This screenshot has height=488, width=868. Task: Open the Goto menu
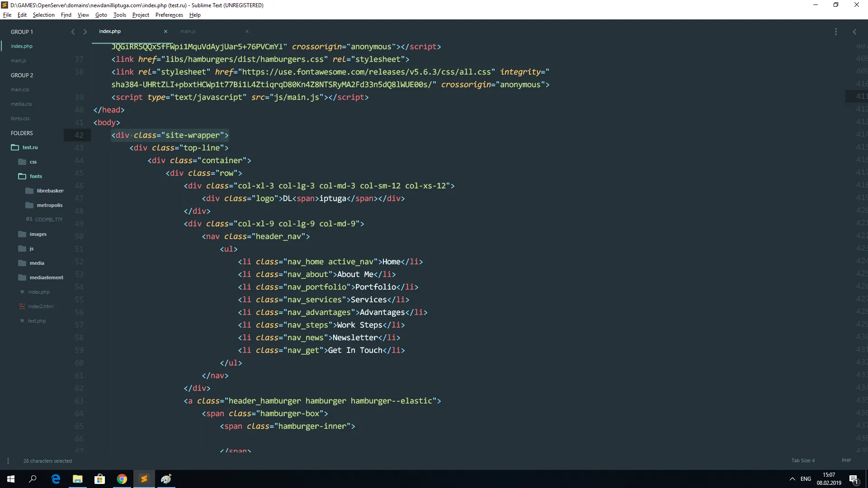pyautogui.click(x=101, y=15)
